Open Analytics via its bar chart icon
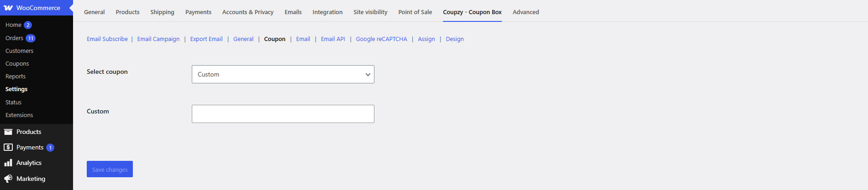 pyautogui.click(x=8, y=163)
